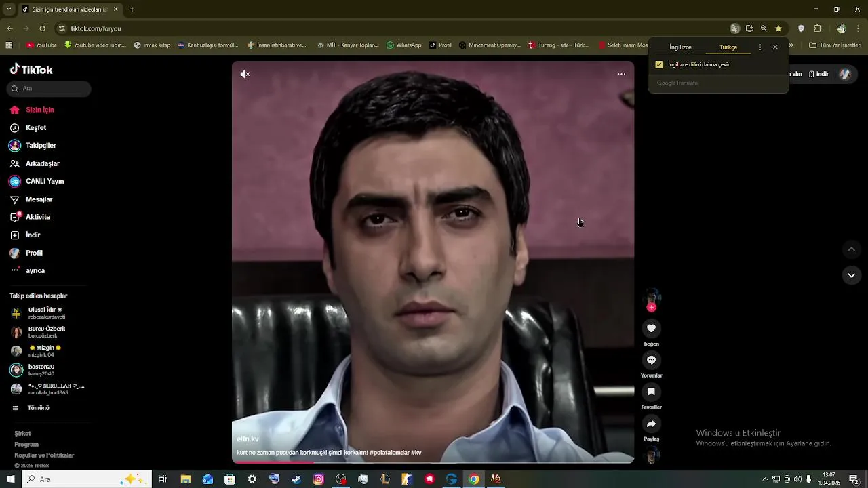Follow creator via the red plus avatar
Image resolution: width=868 pixels, height=488 pixels.
[x=652, y=308]
